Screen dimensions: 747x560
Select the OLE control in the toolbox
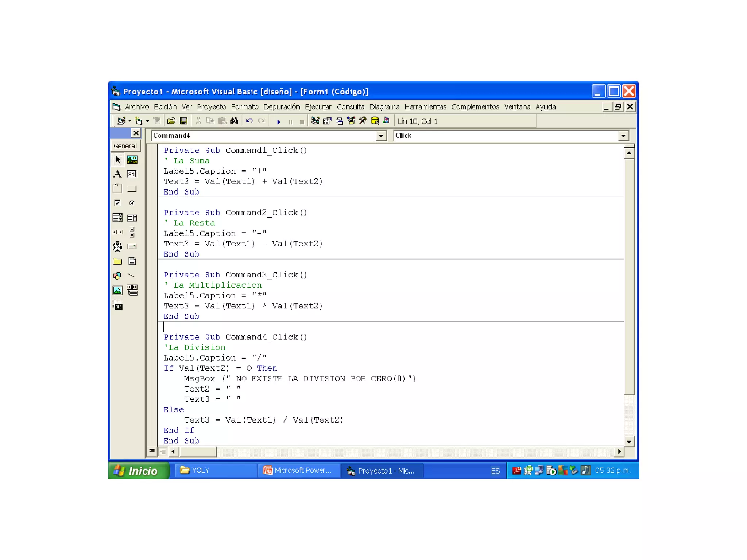117,305
